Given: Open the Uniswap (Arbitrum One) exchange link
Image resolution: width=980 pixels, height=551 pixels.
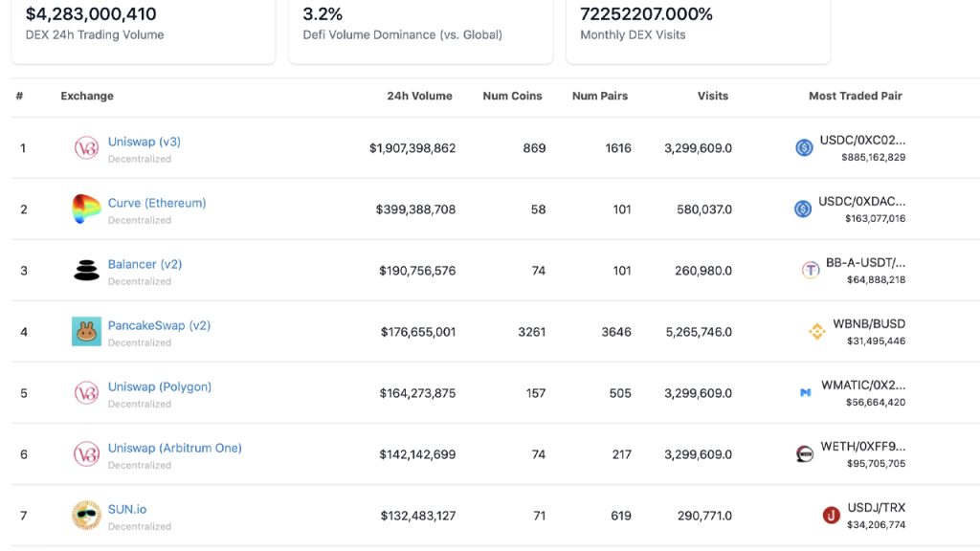Looking at the screenshot, I should tap(175, 448).
